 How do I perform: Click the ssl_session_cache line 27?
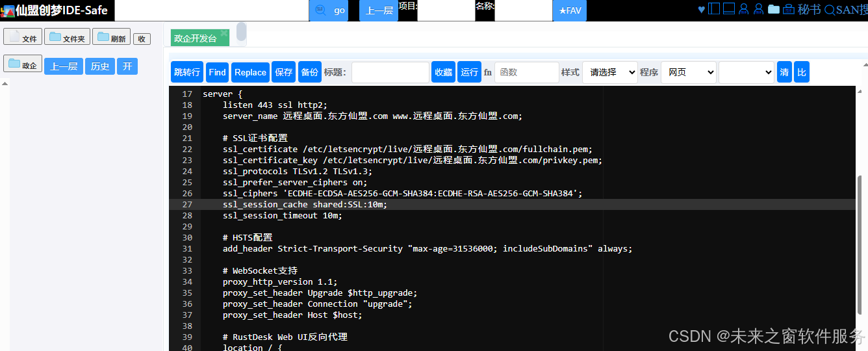coord(305,204)
